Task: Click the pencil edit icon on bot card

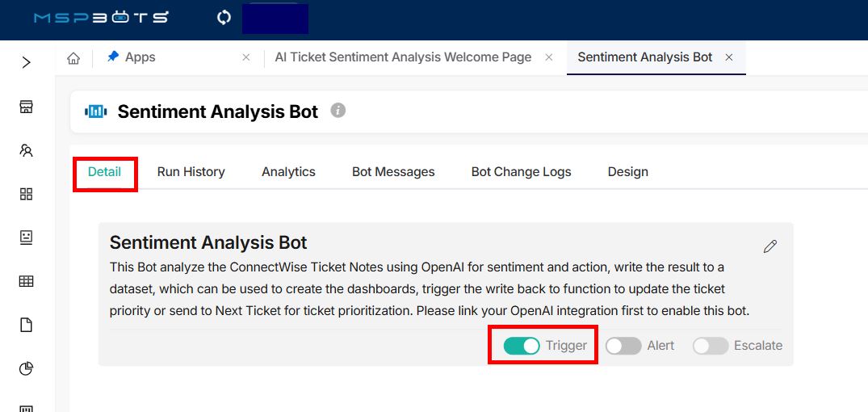Action: [x=770, y=246]
